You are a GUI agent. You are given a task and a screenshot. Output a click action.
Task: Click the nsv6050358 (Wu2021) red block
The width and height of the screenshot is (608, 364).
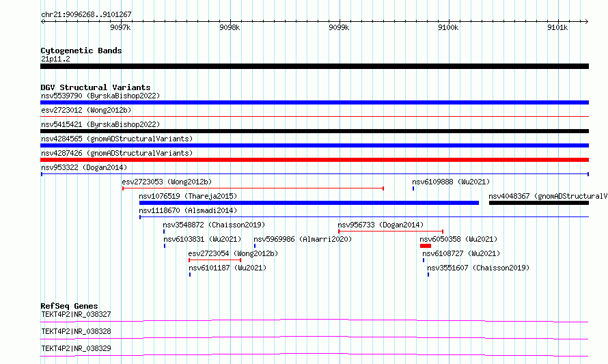tap(426, 246)
